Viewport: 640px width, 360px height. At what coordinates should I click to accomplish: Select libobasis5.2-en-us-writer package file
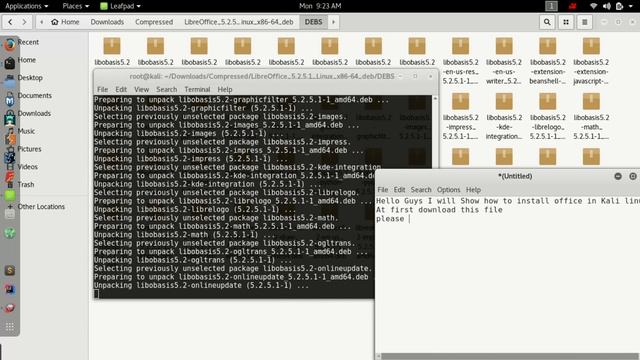504,60
